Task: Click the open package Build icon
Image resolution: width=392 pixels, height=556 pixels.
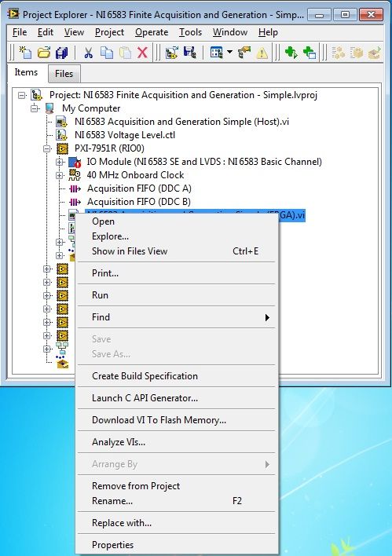Action: click(x=375, y=53)
